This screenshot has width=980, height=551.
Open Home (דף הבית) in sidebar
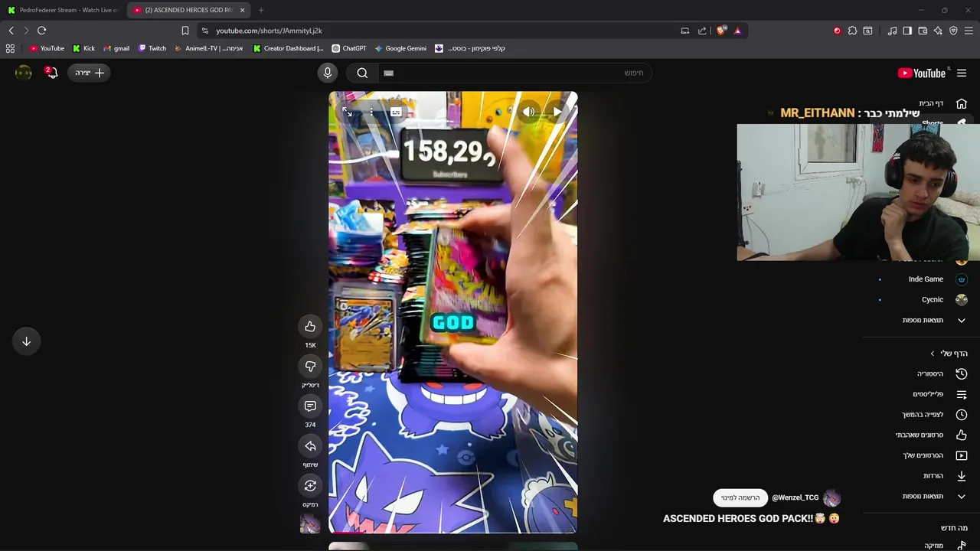942,103
